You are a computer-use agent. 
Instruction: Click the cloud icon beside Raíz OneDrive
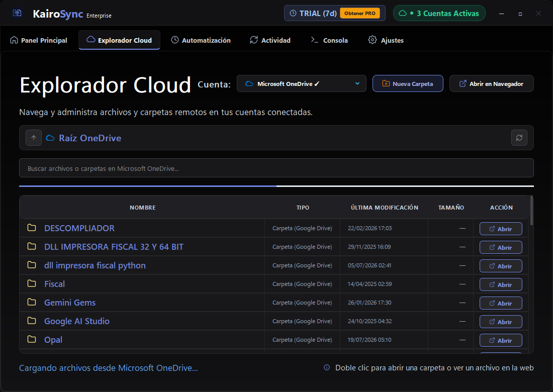pyautogui.click(x=50, y=138)
